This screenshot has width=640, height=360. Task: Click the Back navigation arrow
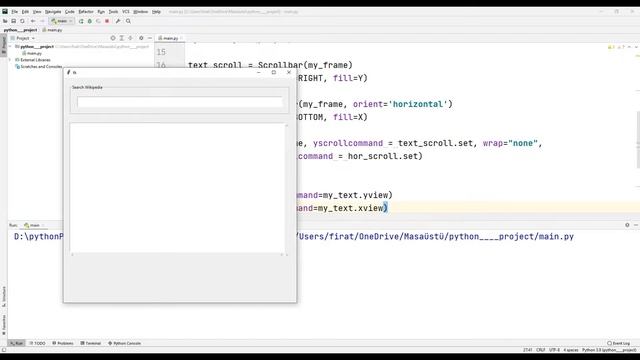pos(33,21)
